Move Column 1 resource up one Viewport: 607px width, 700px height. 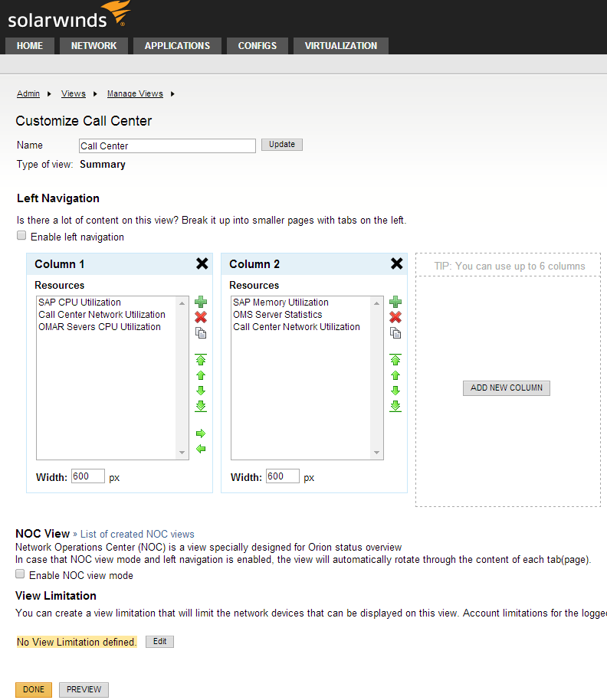pos(201,375)
